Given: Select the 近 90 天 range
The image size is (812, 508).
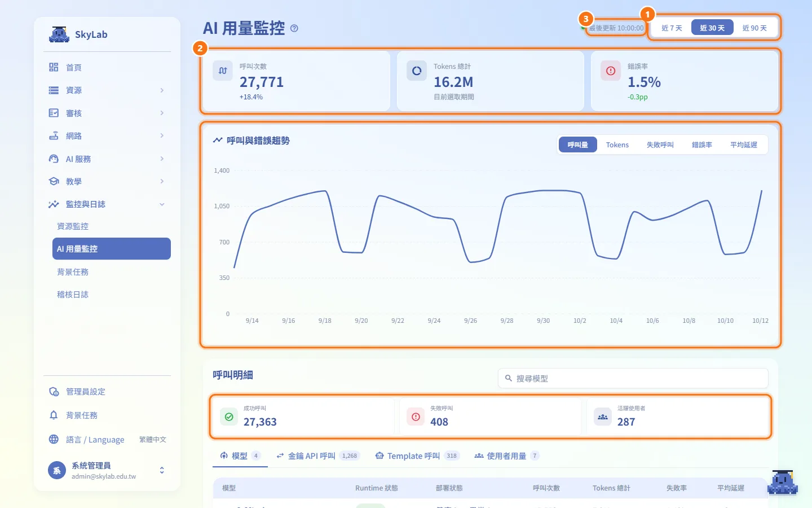Looking at the screenshot, I should click(x=754, y=28).
